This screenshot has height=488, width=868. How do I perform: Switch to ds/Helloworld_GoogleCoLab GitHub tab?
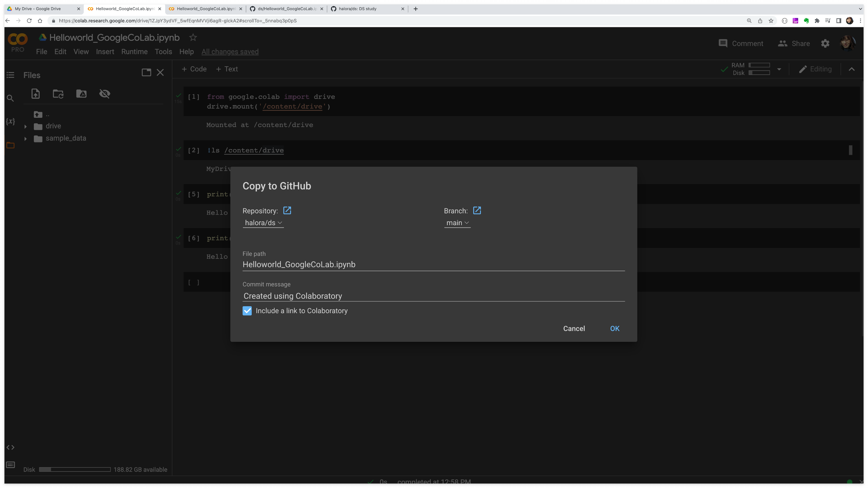pos(286,9)
